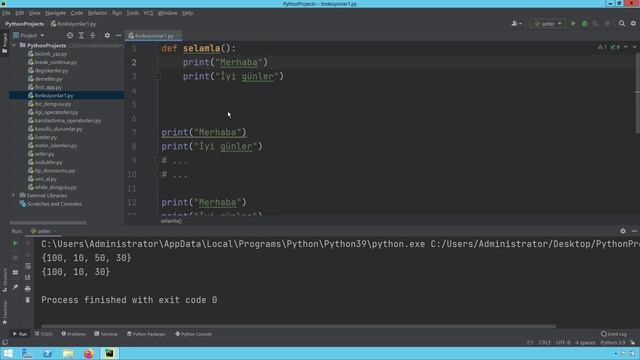Open the Event Log

coord(614,334)
